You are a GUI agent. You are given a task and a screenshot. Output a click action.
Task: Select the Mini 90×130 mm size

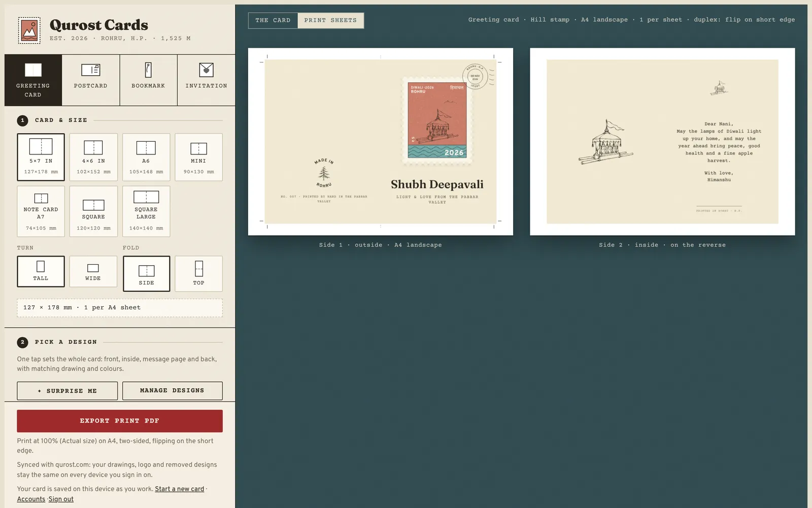coord(198,157)
